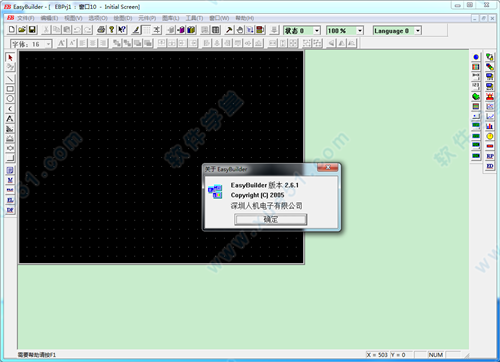This screenshot has height=362, width=500.
Task: Open the 绘图(D) menu
Action: click(123, 18)
